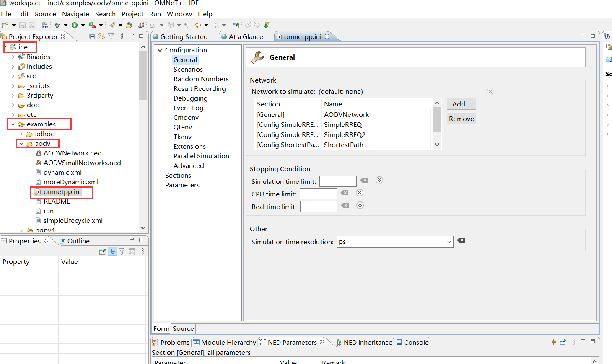Select Scenarios in the configuration tree

point(188,70)
